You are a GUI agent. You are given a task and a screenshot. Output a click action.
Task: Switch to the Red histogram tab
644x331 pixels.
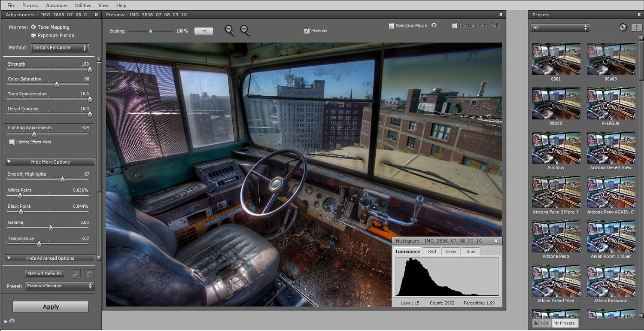pyautogui.click(x=432, y=252)
